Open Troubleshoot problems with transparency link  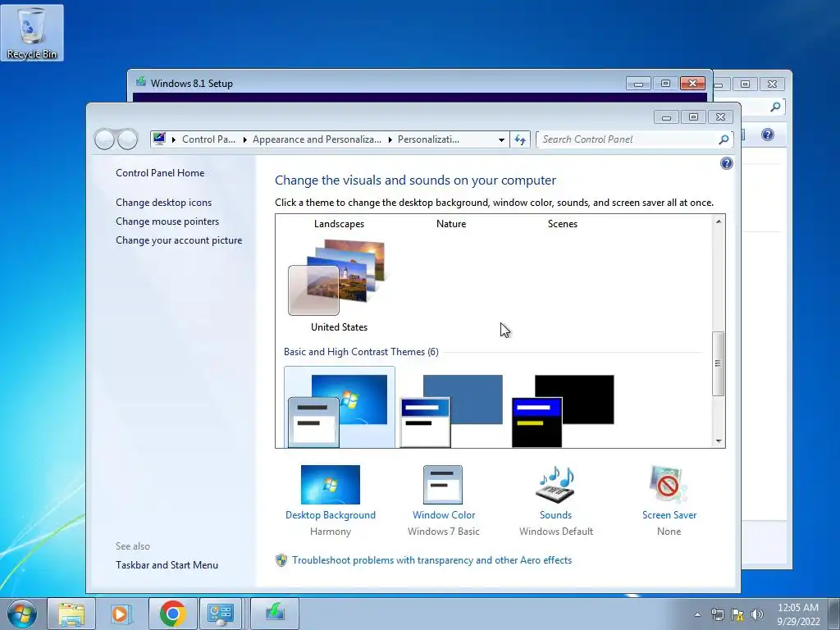pos(432,560)
